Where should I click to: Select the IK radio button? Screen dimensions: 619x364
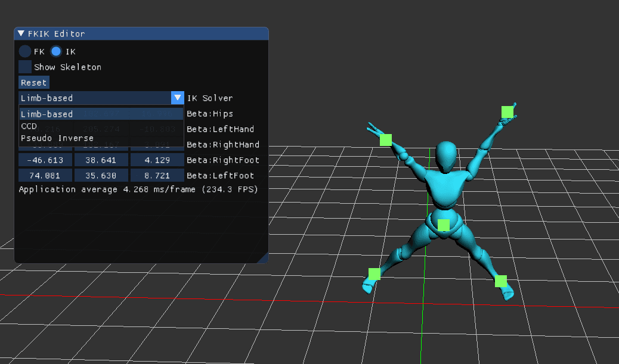(x=56, y=51)
